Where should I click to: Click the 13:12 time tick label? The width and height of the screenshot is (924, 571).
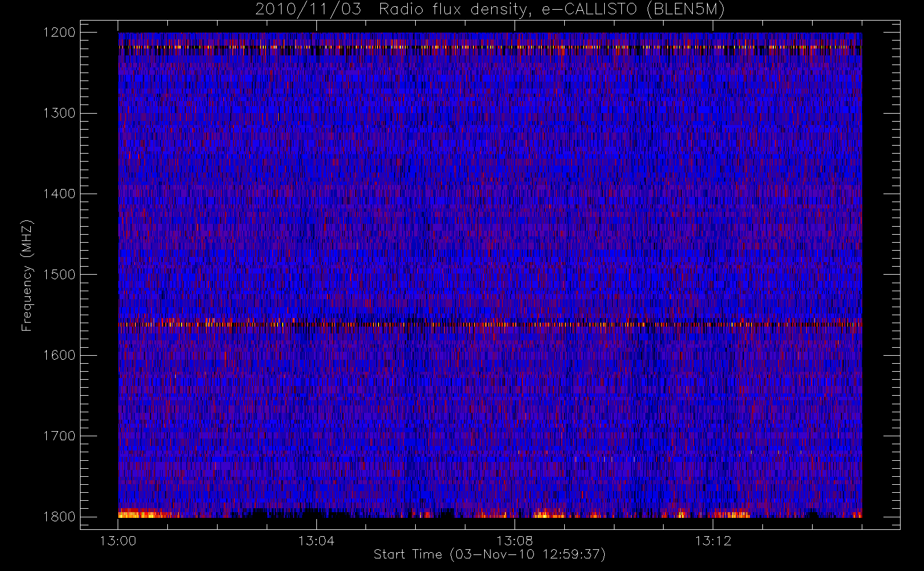(713, 541)
